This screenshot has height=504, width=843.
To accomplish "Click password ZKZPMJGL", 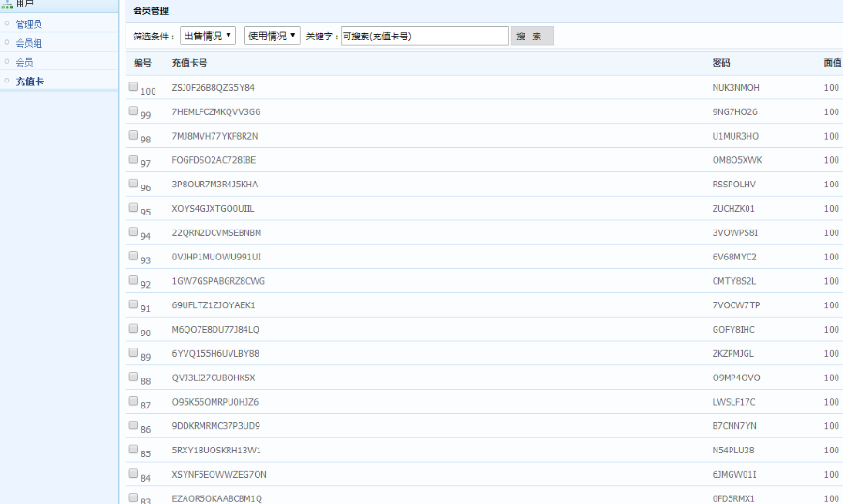I will (733, 354).
